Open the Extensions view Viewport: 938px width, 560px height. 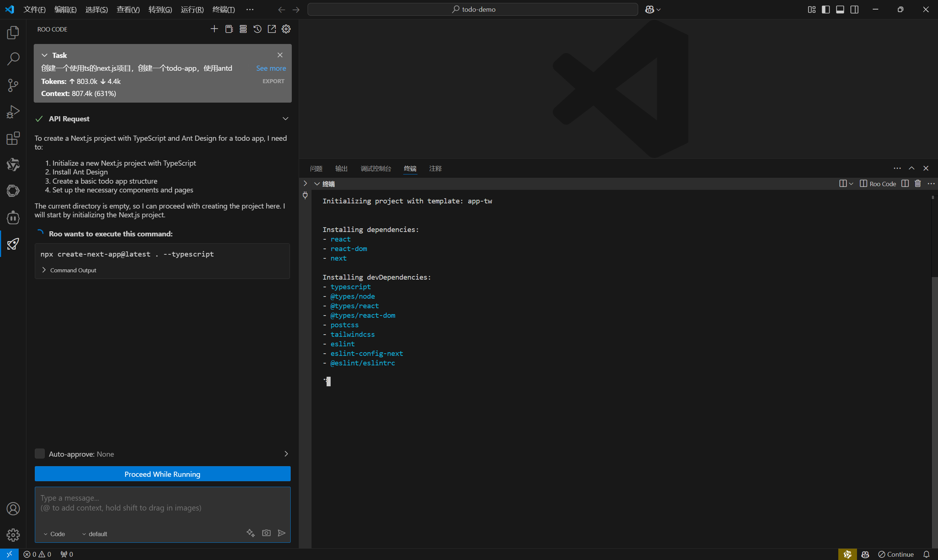pyautogui.click(x=13, y=138)
